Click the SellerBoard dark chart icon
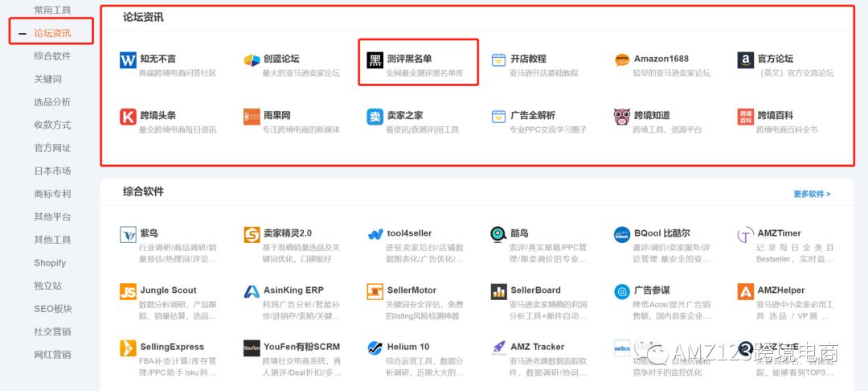Screen dimensions: 868x391 pyautogui.click(x=499, y=291)
